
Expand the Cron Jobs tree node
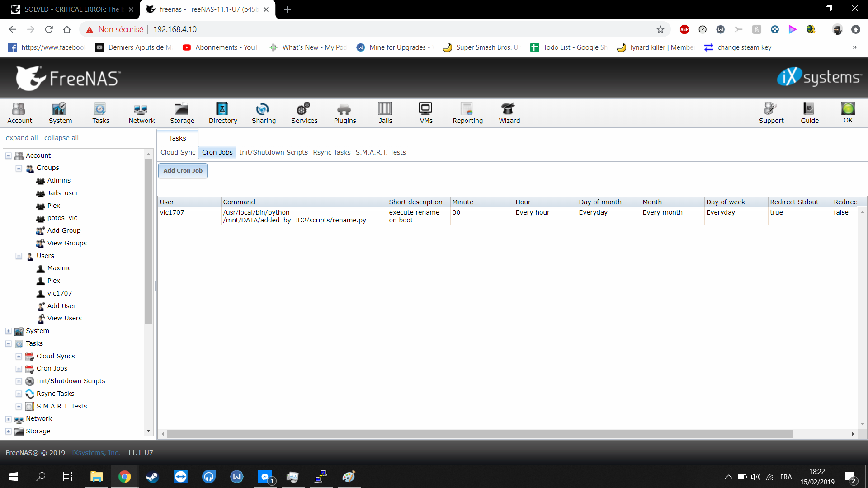click(x=19, y=369)
